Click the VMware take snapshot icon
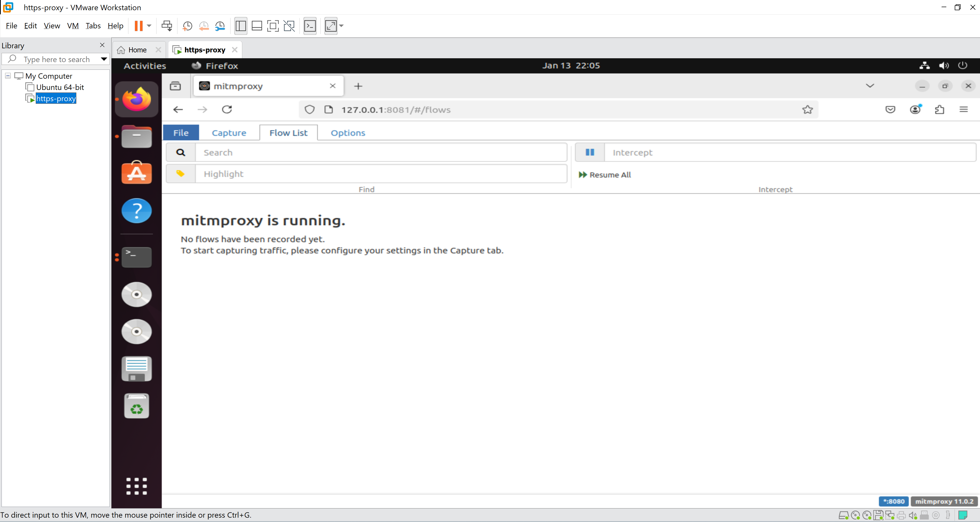The image size is (980, 522). coord(187,26)
